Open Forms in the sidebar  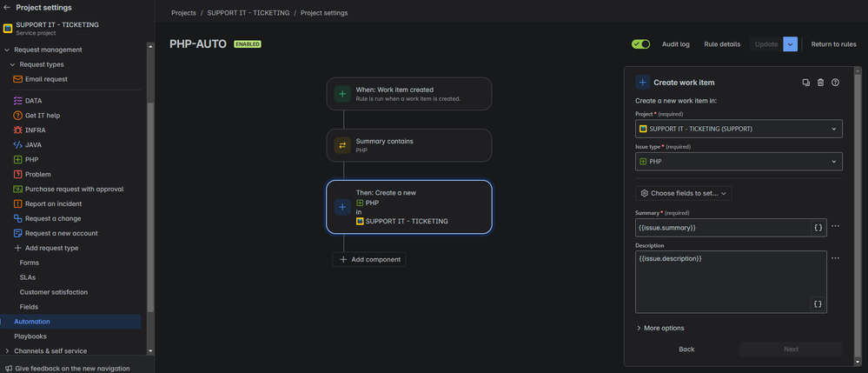pos(30,263)
